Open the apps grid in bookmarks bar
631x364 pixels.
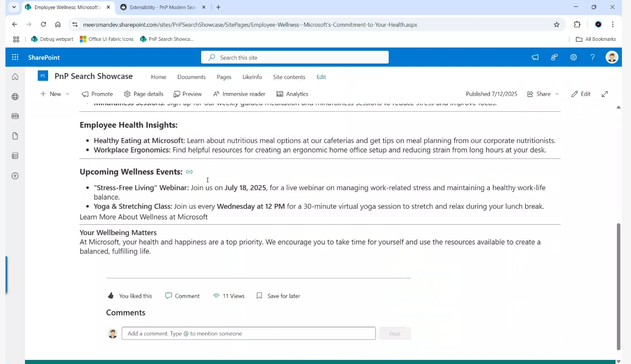pos(16,39)
